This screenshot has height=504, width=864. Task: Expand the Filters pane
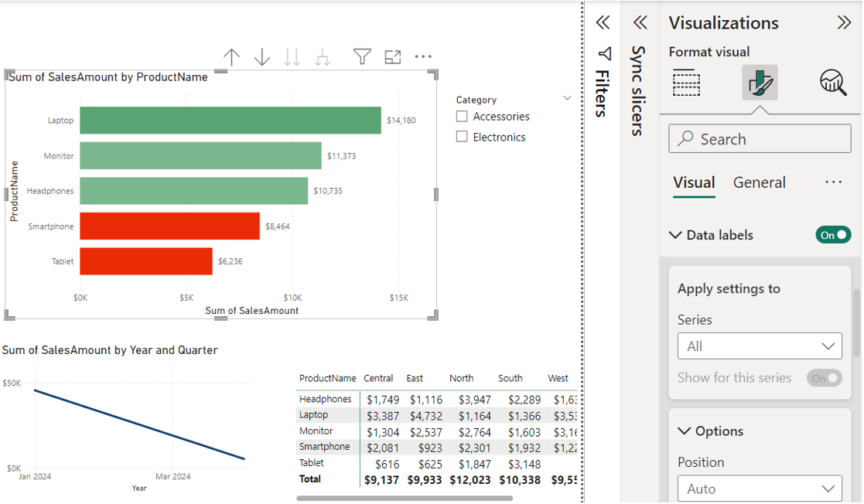point(603,22)
